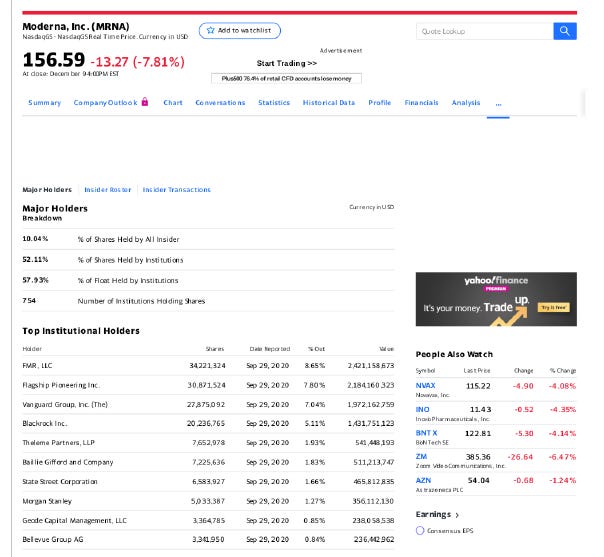Click the lock icon beside Company Outlook
The width and height of the screenshot is (604, 557).
pos(145,102)
